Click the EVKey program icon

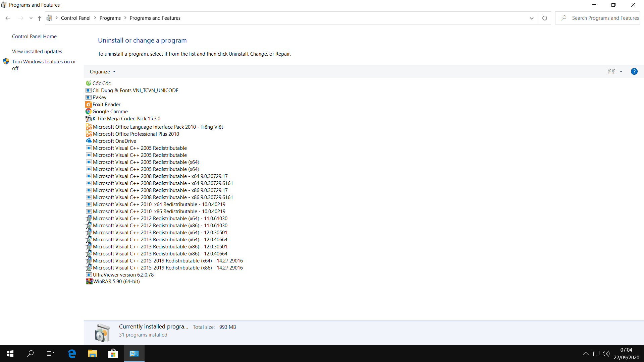coord(89,98)
